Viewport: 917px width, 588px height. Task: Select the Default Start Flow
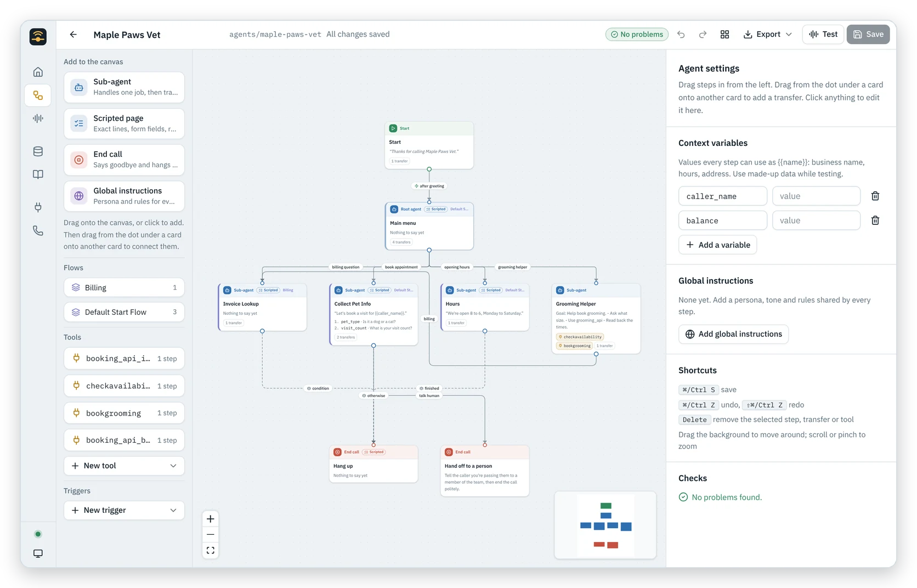124,312
